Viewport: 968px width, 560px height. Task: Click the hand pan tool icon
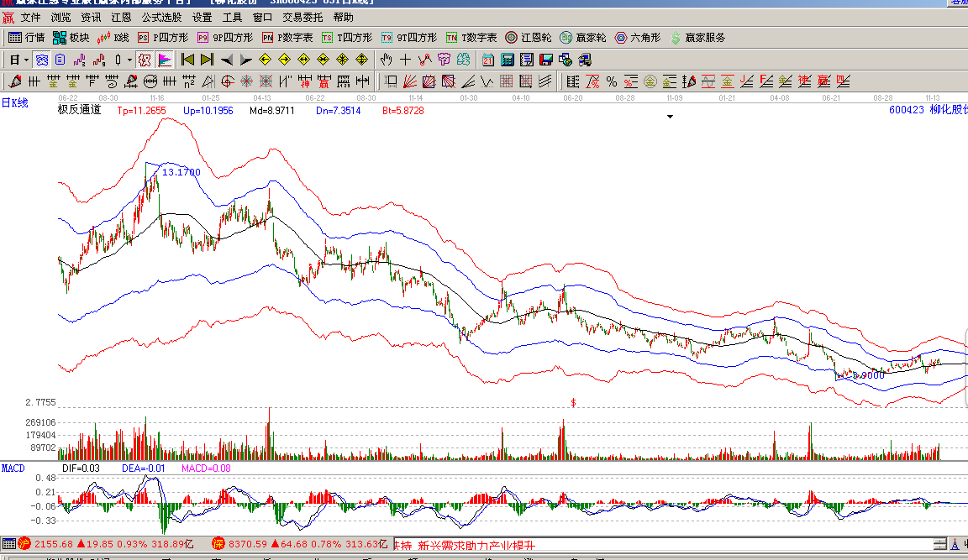pyautogui.click(x=386, y=60)
